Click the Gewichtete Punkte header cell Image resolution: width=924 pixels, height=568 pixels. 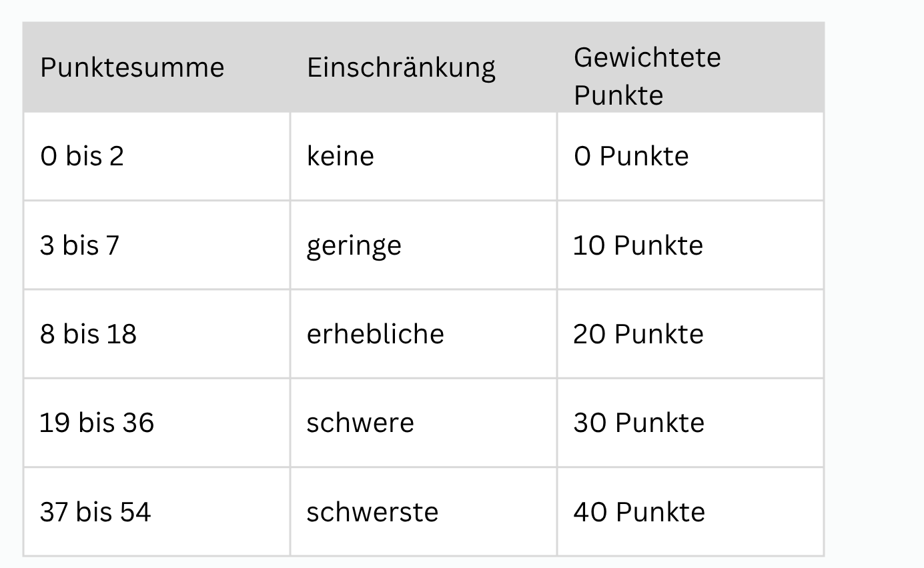coord(690,67)
